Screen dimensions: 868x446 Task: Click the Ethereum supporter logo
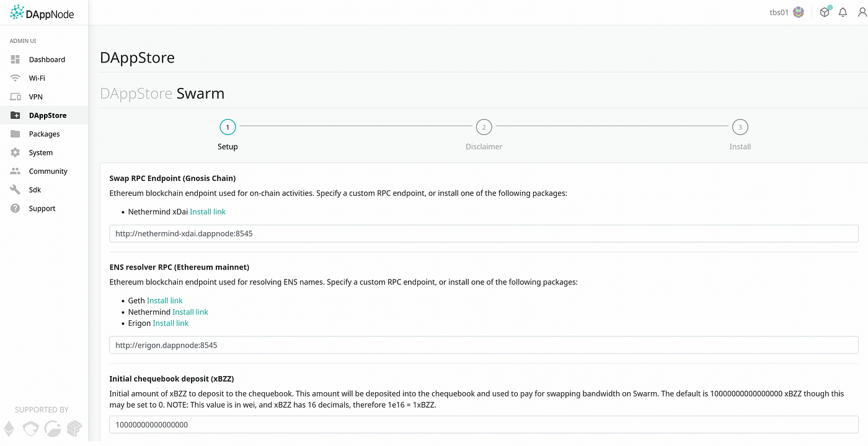pyautogui.click(x=9, y=429)
